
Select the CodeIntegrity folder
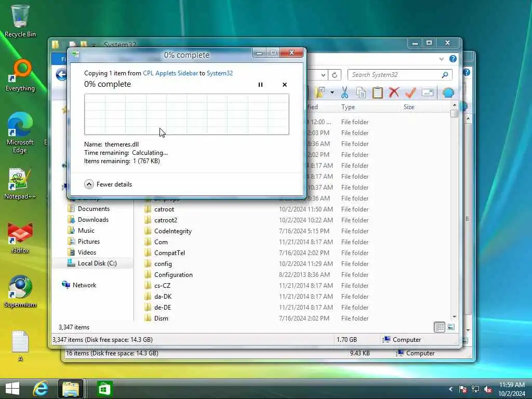pyautogui.click(x=172, y=231)
